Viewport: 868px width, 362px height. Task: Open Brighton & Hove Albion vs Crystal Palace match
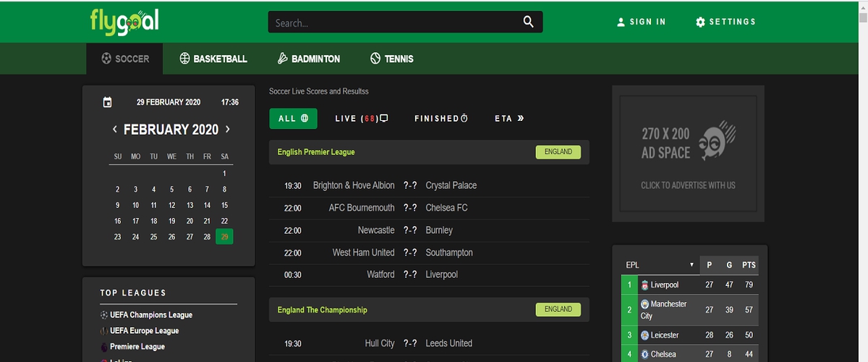coord(429,185)
